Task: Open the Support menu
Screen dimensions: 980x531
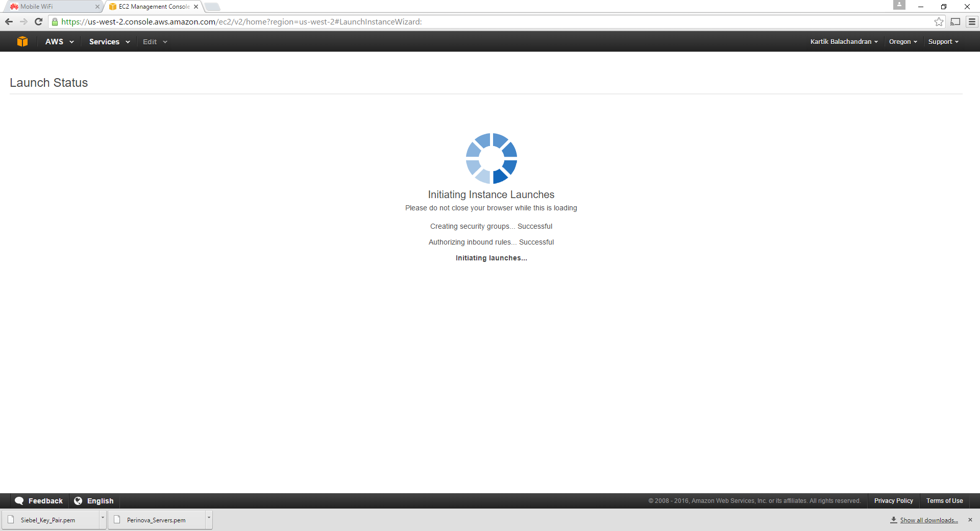Action: click(943, 42)
